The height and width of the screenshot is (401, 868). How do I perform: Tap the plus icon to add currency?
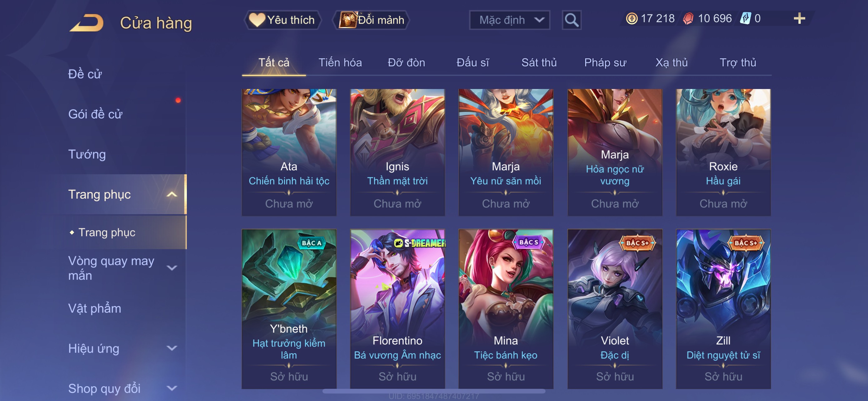(x=799, y=18)
